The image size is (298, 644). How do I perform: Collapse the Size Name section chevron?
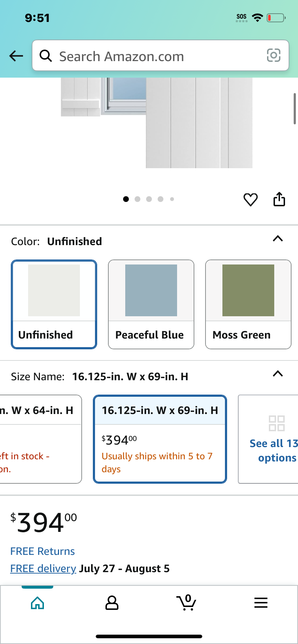point(278,374)
